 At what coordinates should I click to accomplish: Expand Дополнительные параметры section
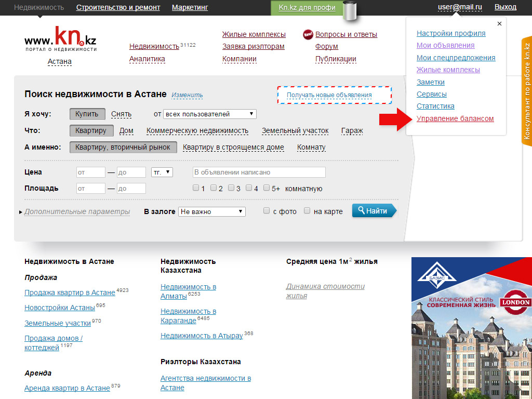[77, 211]
